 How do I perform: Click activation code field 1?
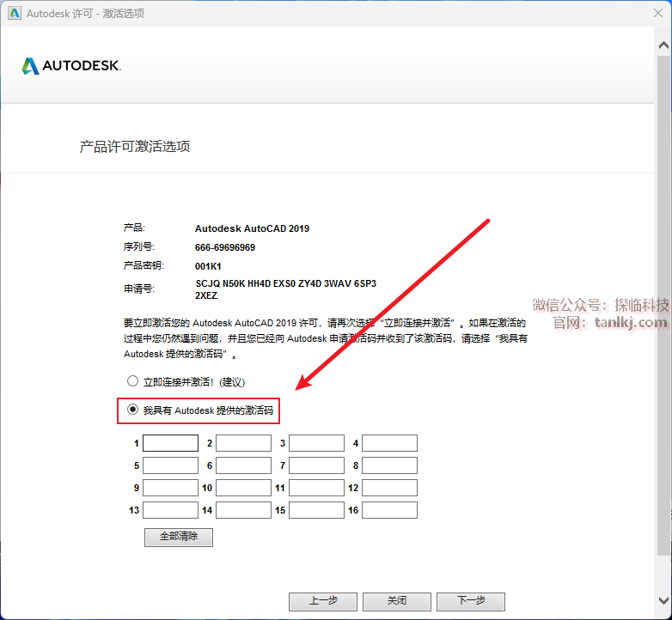pyautogui.click(x=170, y=443)
